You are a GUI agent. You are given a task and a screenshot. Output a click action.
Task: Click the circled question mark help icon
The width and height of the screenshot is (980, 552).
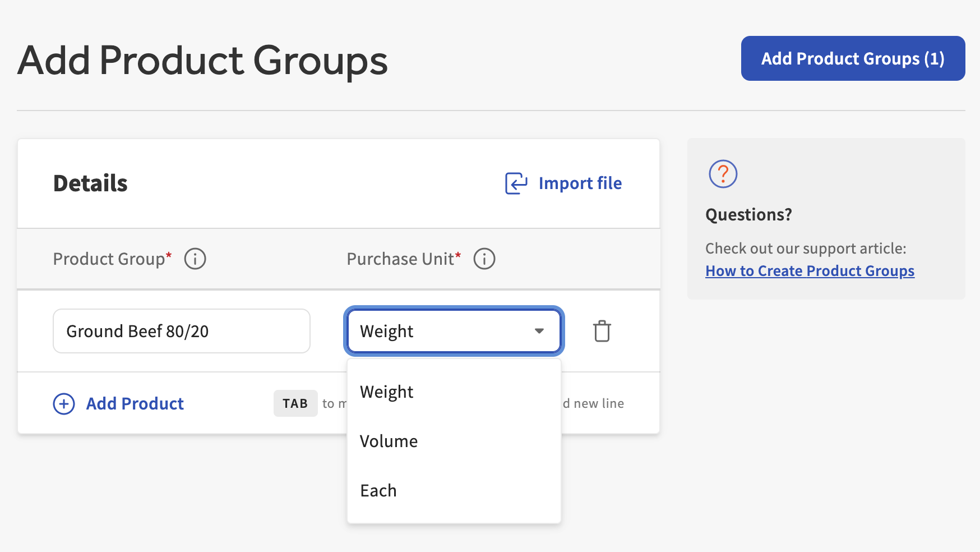(x=723, y=174)
